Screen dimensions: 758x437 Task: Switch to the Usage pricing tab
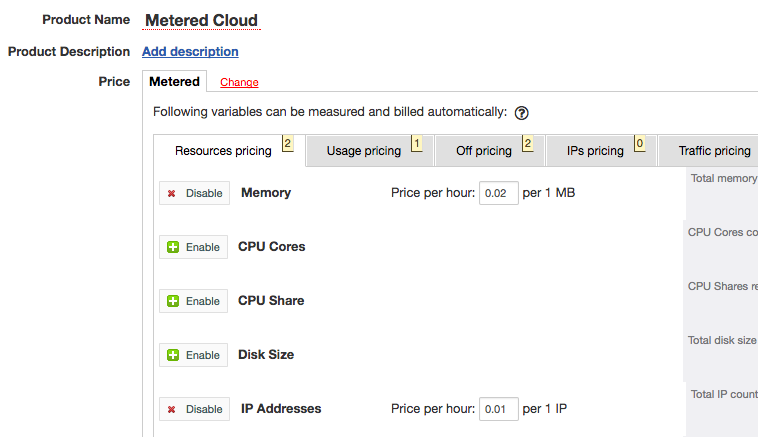(x=364, y=151)
